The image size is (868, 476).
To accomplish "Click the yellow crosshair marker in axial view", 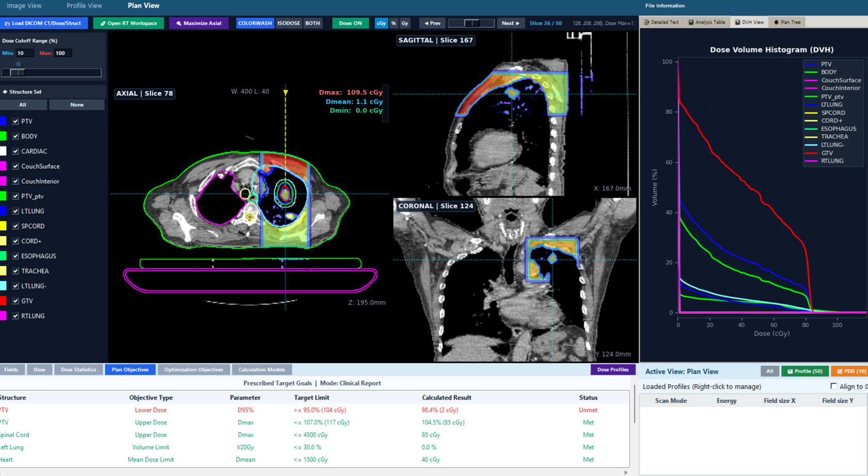I will click(x=285, y=92).
